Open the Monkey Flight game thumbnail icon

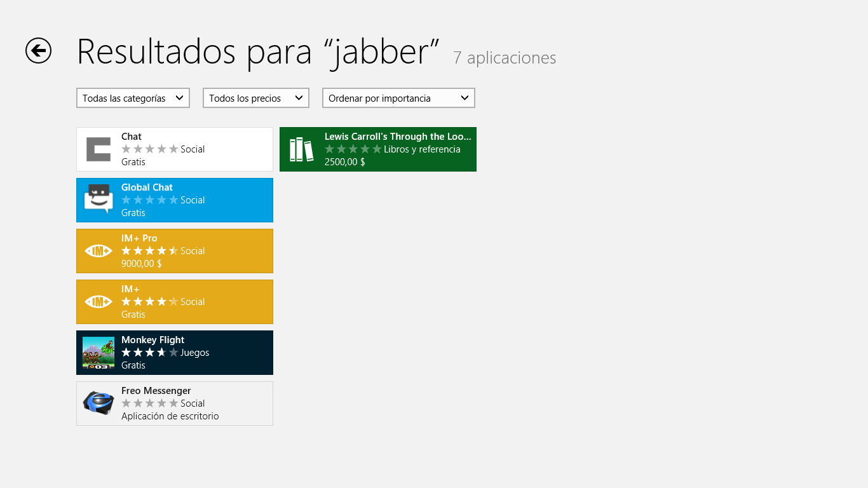tap(98, 353)
